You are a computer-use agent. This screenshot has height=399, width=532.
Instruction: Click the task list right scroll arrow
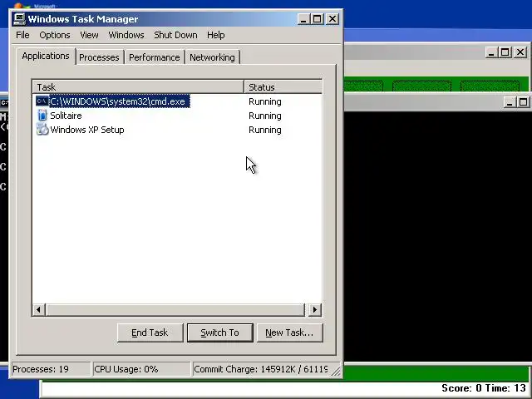coord(314,309)
